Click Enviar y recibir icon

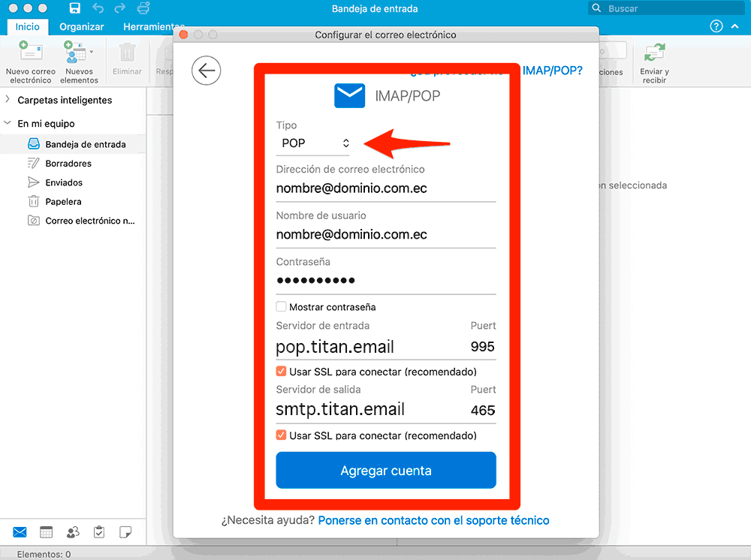click(x=654, y=53)
